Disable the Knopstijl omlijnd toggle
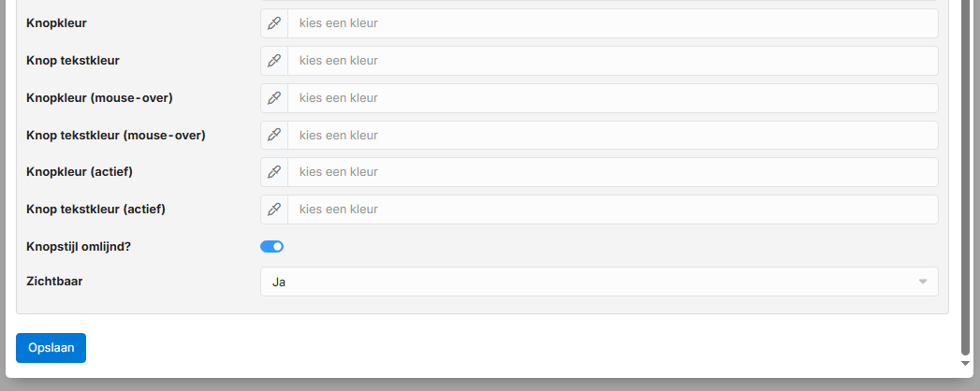 271,247
